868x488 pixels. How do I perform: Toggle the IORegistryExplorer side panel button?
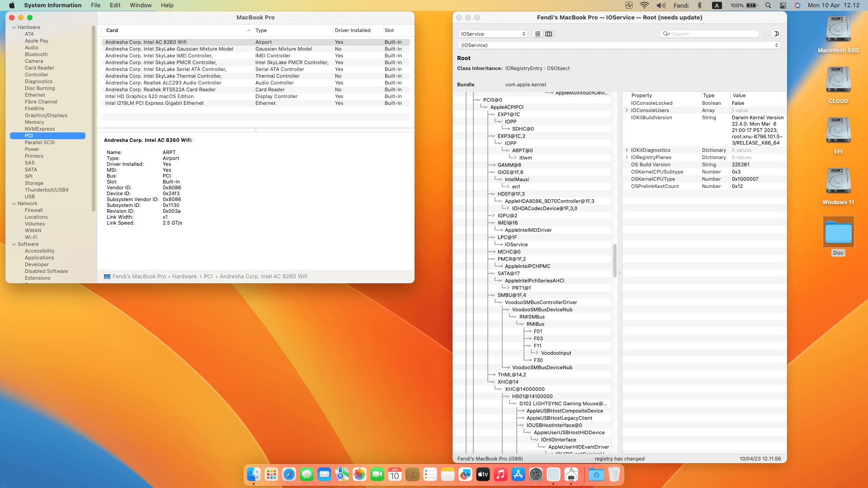point(776,34)
